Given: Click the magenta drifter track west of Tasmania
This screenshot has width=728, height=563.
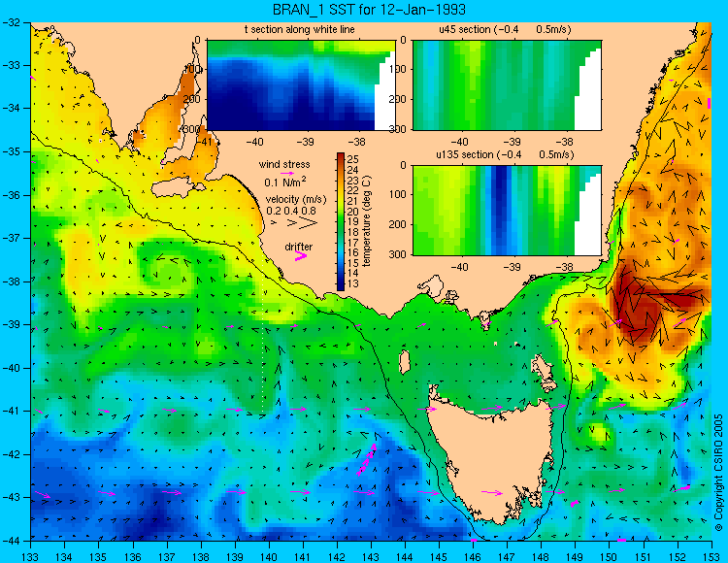Looking at the screenshot, I should pyautogui.click(x=366, y=459).
